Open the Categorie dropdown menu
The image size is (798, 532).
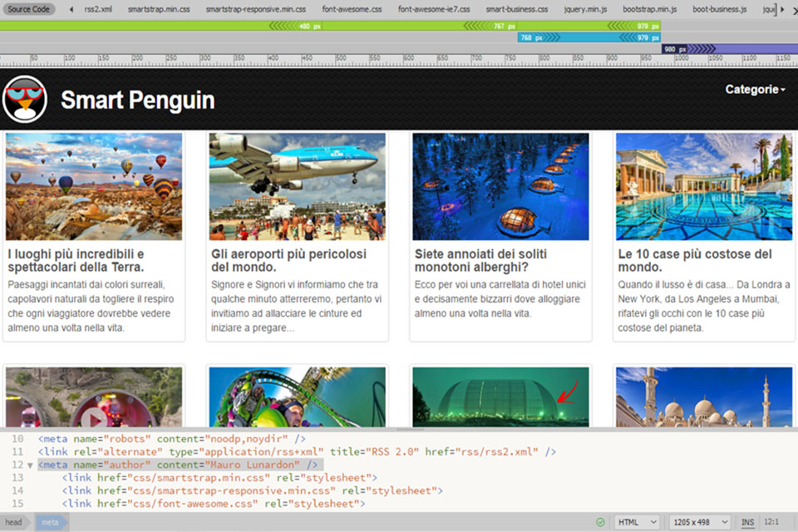(x=755, y=90)
